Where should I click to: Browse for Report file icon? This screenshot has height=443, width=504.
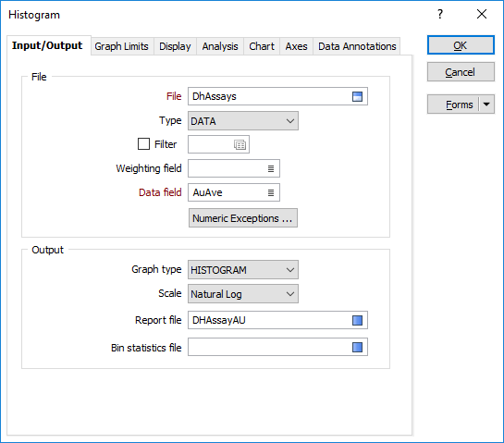(357, 320)
